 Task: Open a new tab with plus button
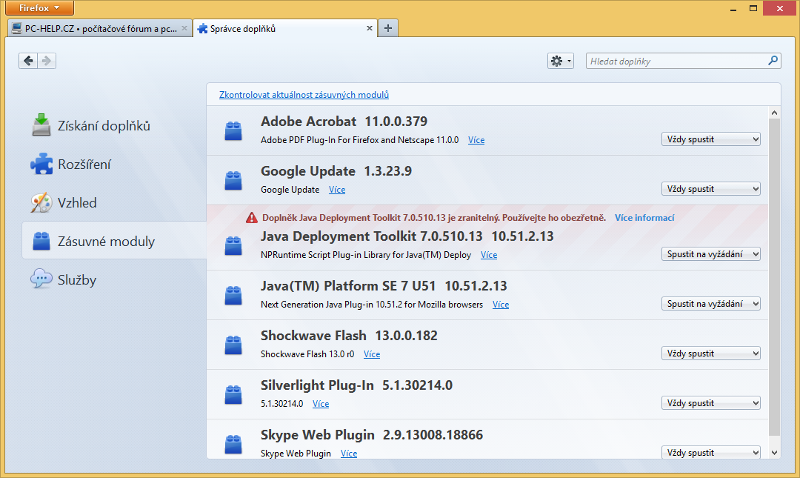[388, 28]
